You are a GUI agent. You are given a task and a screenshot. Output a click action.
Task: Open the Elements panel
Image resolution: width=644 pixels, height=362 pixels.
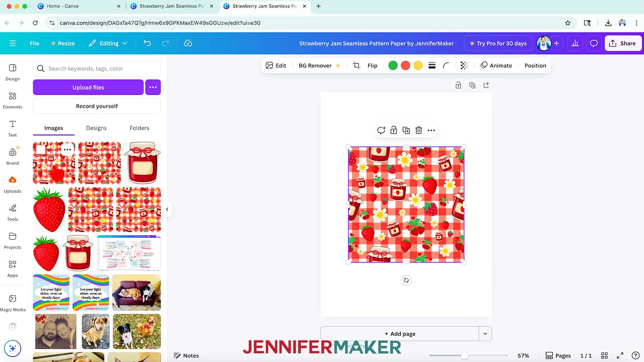tap(12, 100)
